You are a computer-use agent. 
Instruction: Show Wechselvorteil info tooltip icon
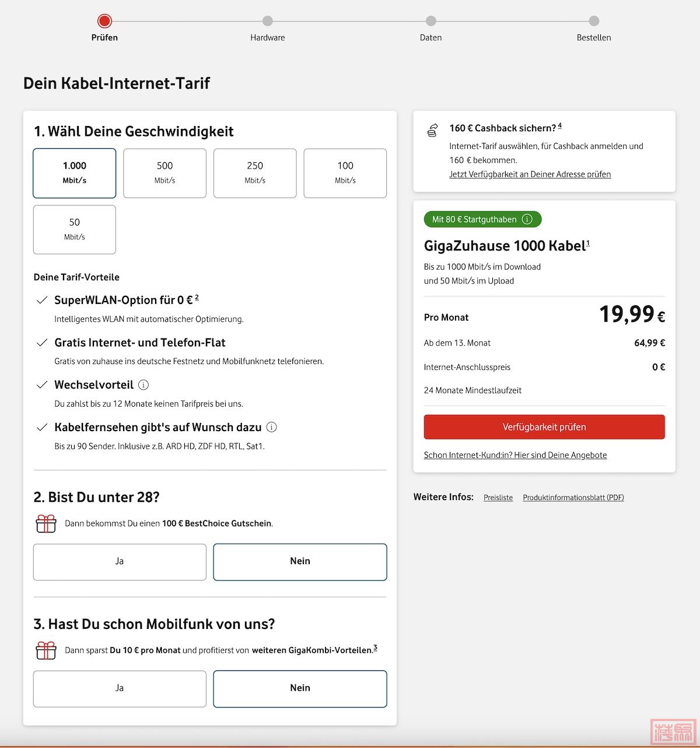pos(143,385)
